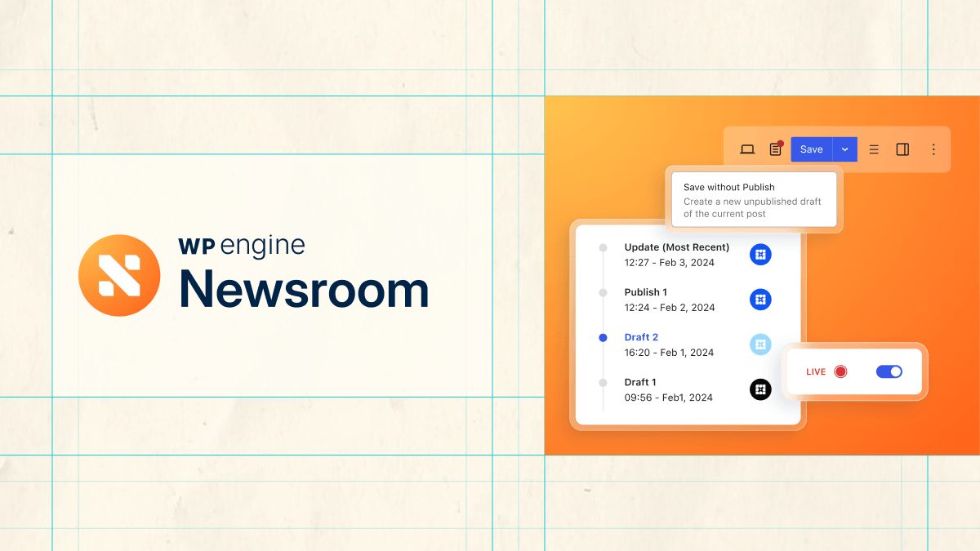
Task: Open the Publish 1 revision entry
Action: pyautogui.click(x=646, y=292)
